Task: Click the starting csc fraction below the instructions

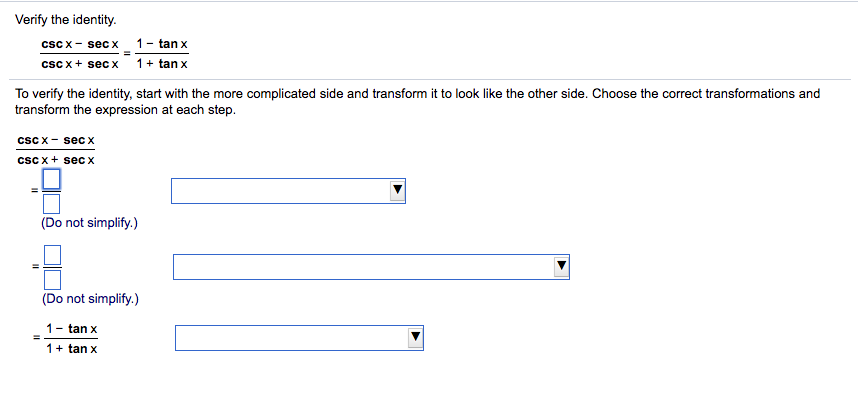Action: coord(56,150)
